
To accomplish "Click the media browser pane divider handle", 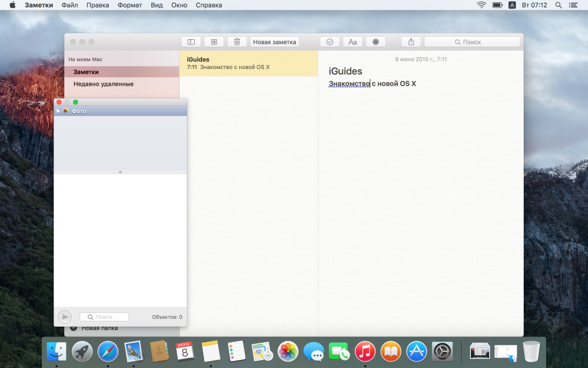I will click(120, 172).
